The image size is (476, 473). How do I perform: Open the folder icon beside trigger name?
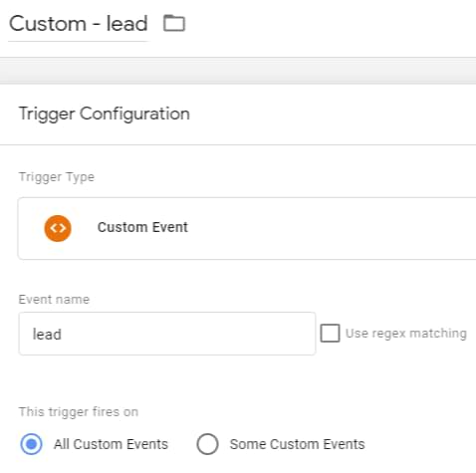coord(174,23)
